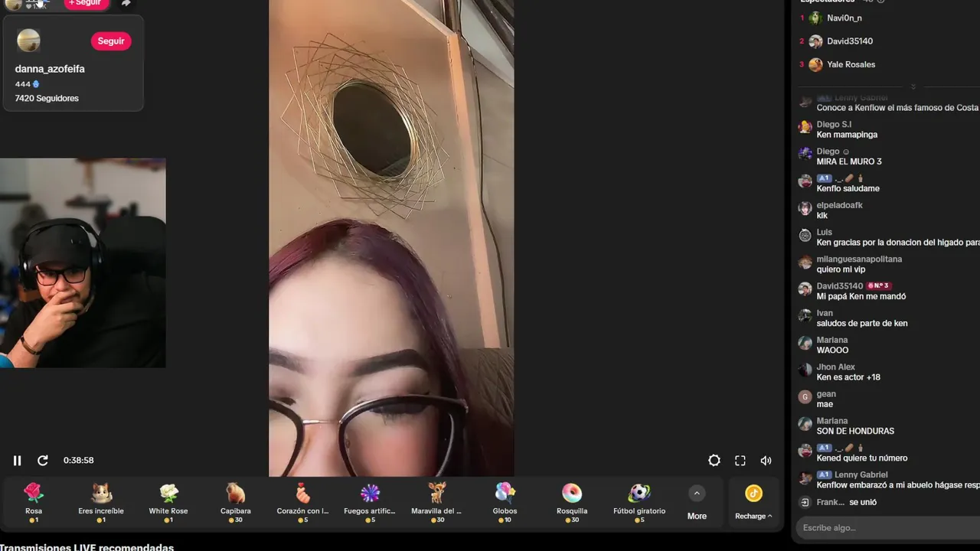Click Ivan's avatar in chat

coord(805,316)
